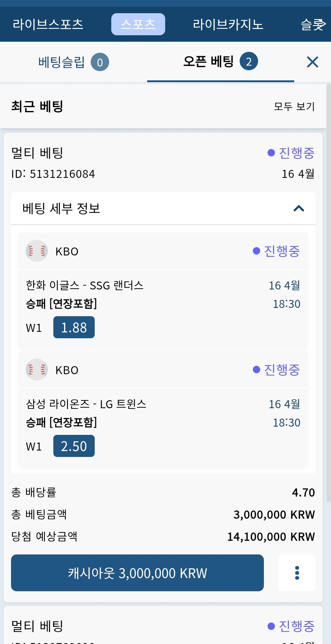Go to the 라이브카지노 section
This screenshot has width=331, height=644.
(x=228, y=24)
